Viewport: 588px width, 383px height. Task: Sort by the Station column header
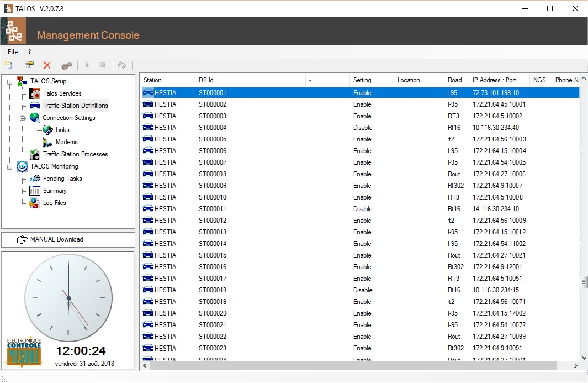tap(168, 80)
